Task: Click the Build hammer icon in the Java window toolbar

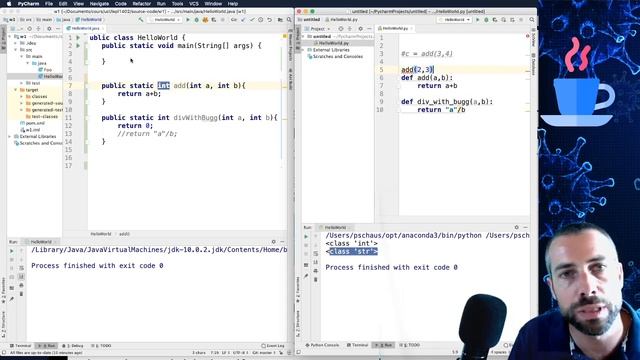Action: click(141, 20)
